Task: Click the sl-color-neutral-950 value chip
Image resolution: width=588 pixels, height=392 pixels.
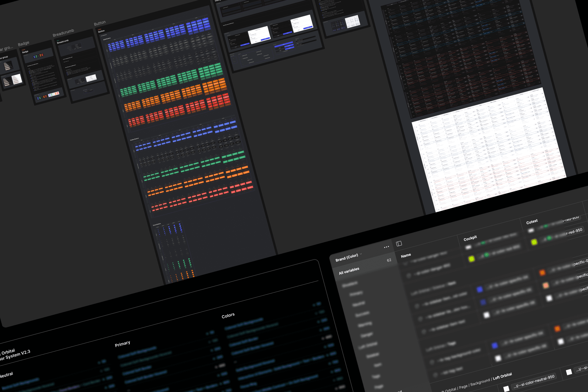Action: coord(534,382)
